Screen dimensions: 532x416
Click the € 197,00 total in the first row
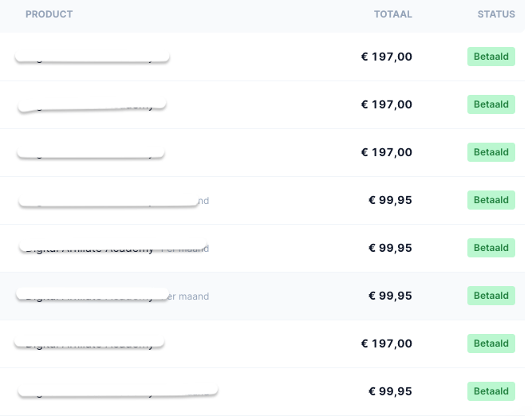click(x=387, y=57)
